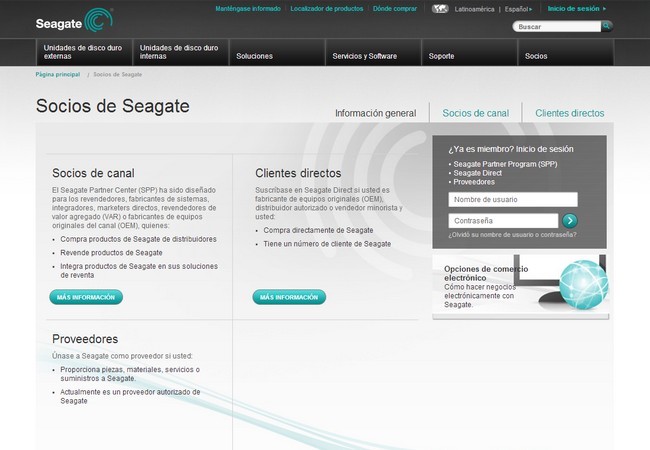Screen dimensions: 650x450
Task: Open Manténgase informado link
Action: tap(248, 9)
